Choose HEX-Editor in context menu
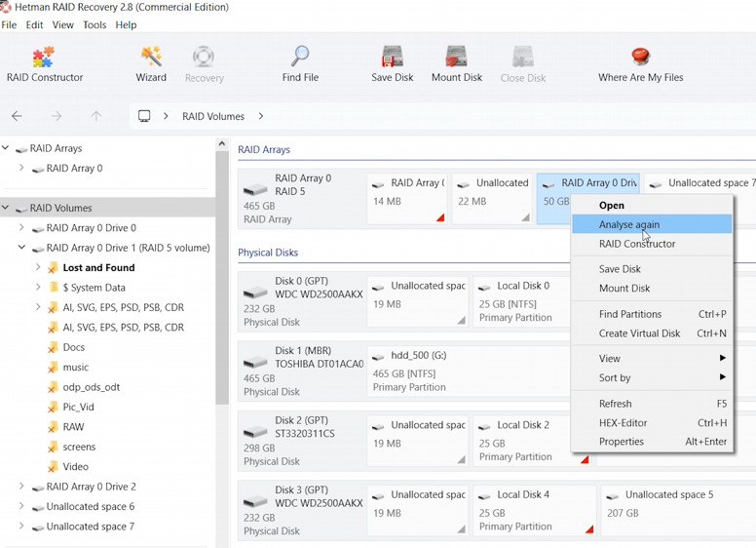The image size is (756, 548). pyautogui.click(x=652, y=422)
